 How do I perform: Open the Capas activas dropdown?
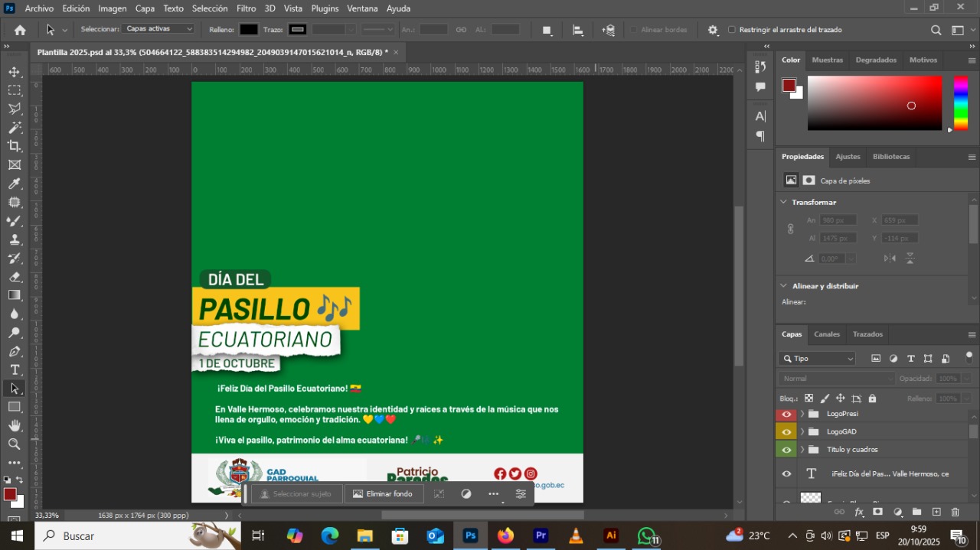coord(159,29)
